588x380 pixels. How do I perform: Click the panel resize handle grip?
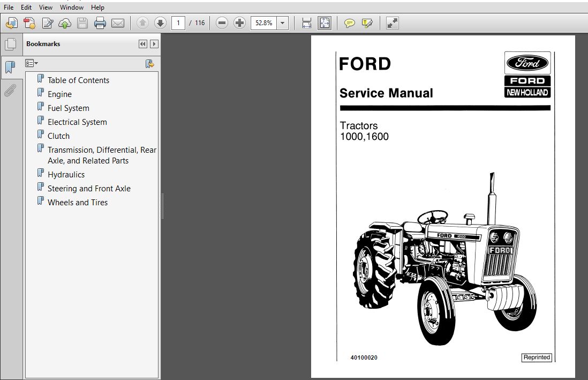[162, 206]
